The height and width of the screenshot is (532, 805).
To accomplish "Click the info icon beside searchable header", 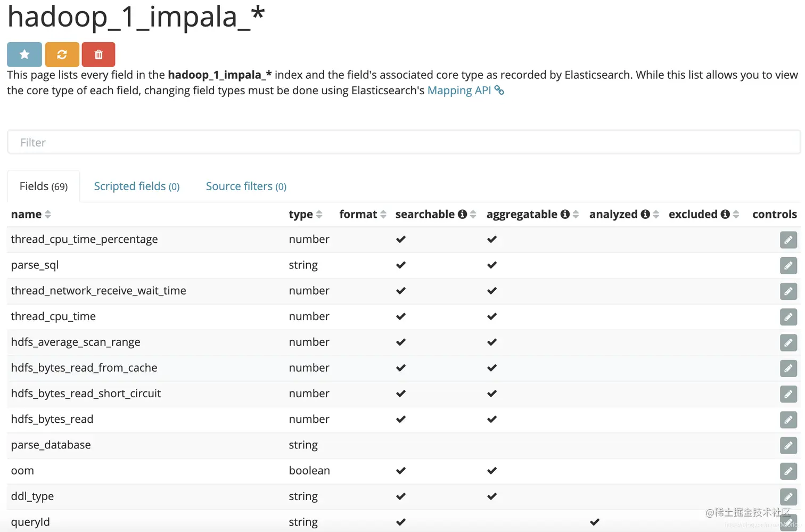I will pos(462,214).
